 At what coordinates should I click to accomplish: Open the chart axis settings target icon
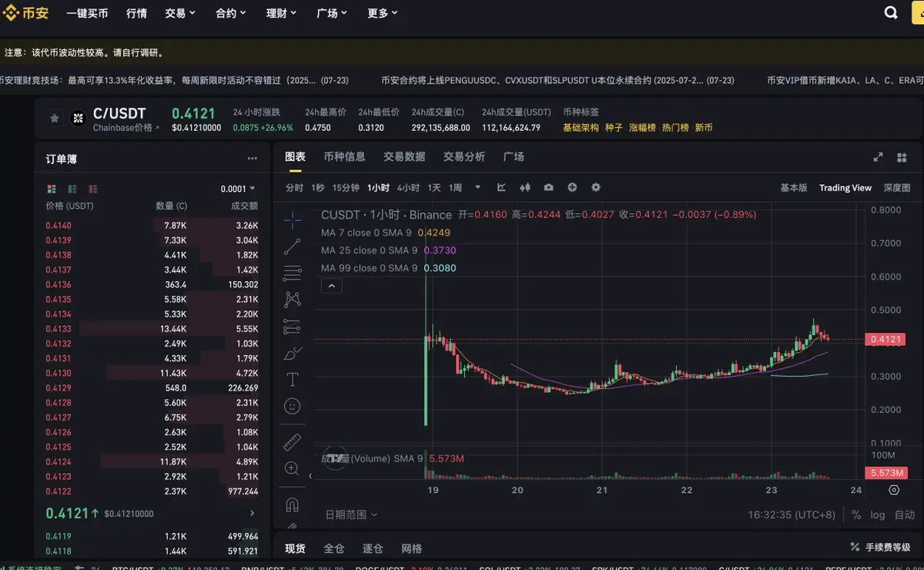(x=894, y=490)
